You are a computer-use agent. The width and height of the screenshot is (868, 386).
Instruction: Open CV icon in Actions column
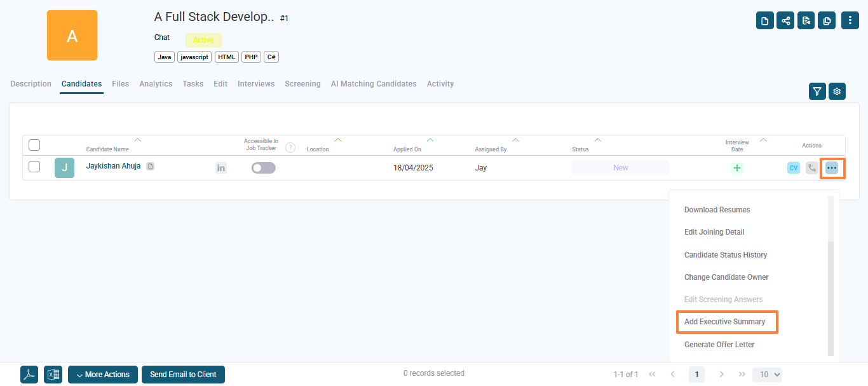click(794, 168)
